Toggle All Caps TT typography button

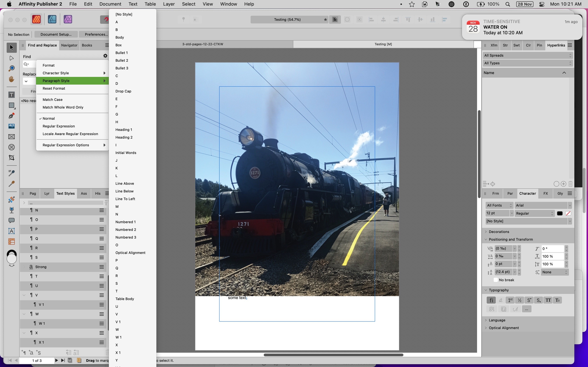click(x=548, y=300)
